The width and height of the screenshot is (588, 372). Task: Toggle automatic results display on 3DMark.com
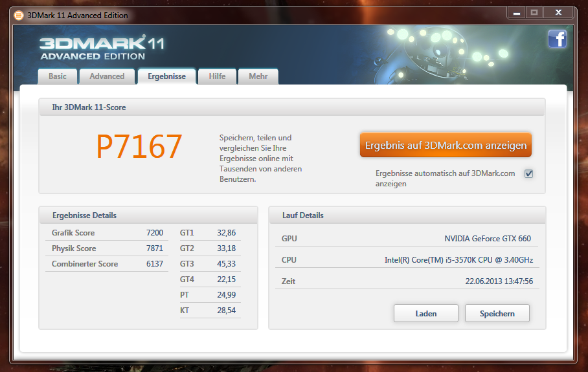[x=529, y=173]
